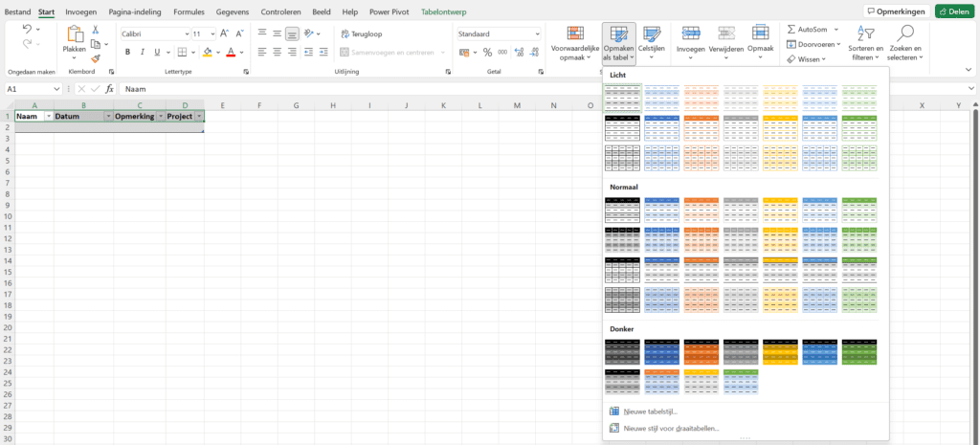Image resolution: width=980 pixels, height=445 pixels.
Task: Open Celstijlen gallery
Action: tap(651, 42)
